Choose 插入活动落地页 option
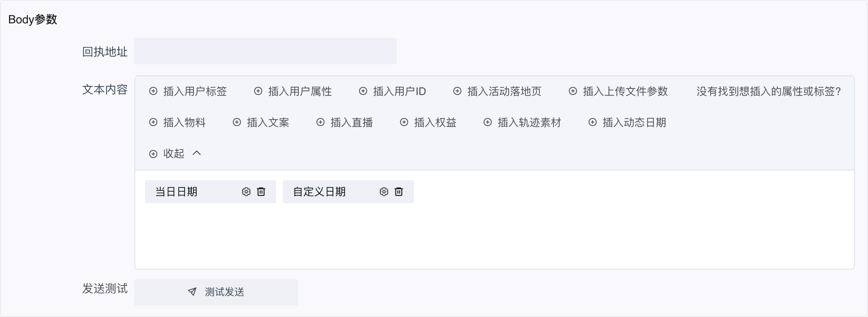Image resolution: width=868 pixels, height=317 pixels. point(504,91)
